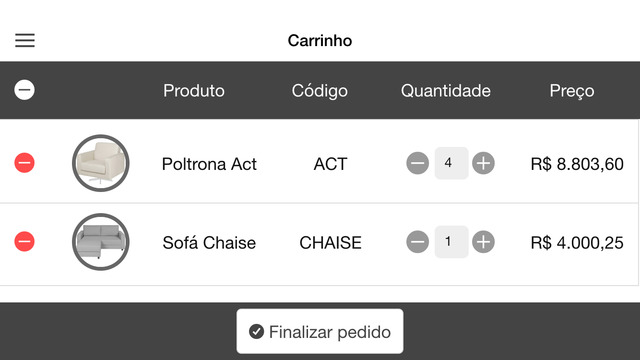Select the Poltrona Act quantity field
Viewport: 640px width, 360px height.
pos(451,163)
